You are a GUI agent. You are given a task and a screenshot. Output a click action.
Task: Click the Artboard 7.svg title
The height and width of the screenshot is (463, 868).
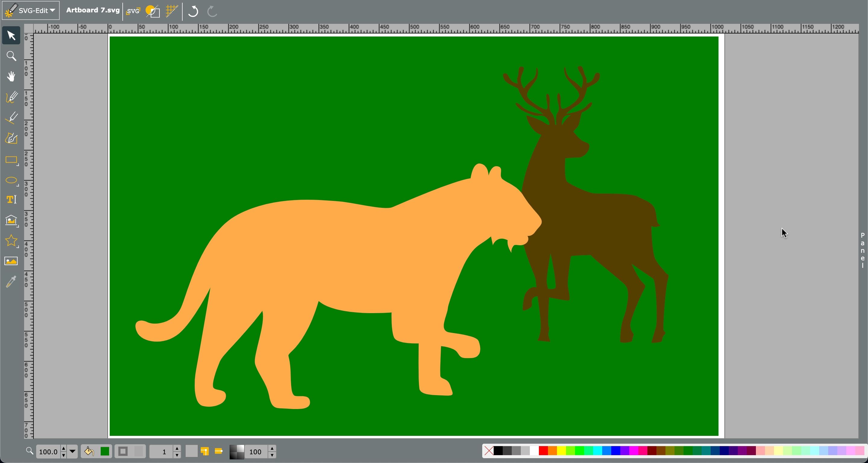93,10
